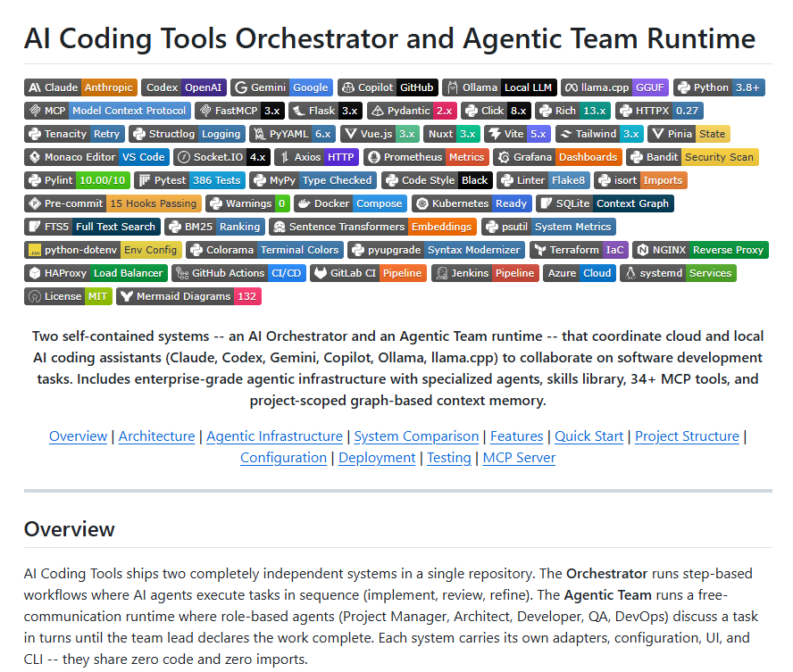The height and width of the screenshot is (672, 793).
Task: Click the Copilot GitHub badge
Action: 388,87
